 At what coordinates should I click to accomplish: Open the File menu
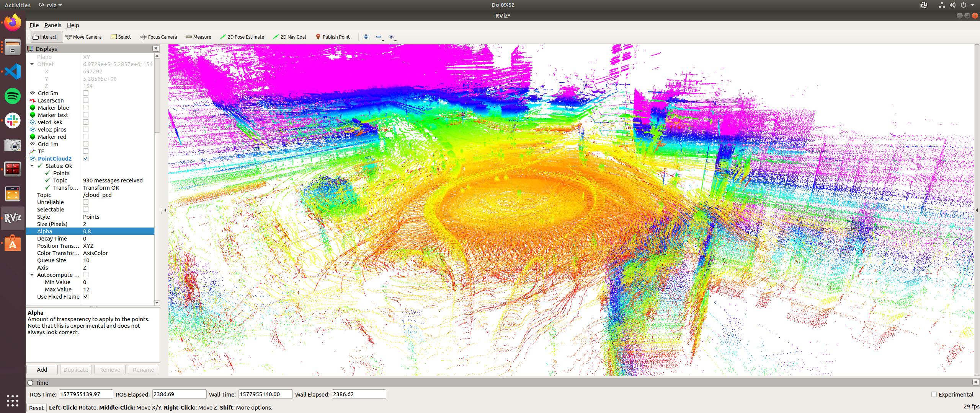tap(34, 25)
